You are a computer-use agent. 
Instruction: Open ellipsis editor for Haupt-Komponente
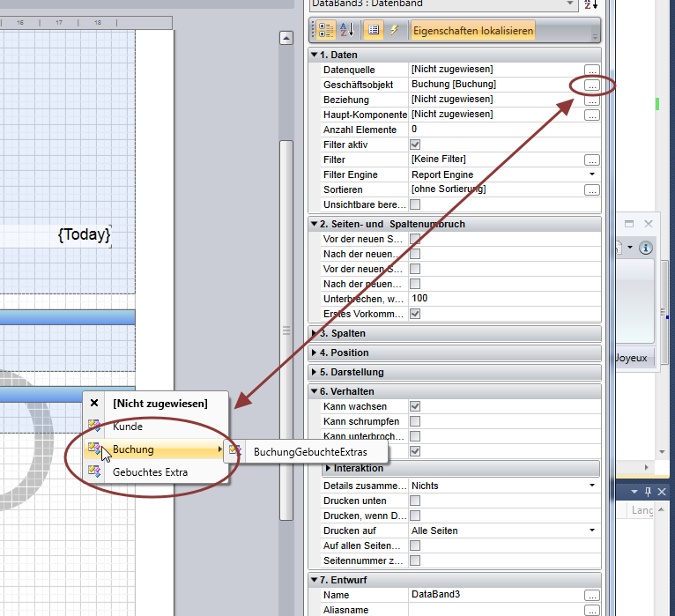pos(592,115)
